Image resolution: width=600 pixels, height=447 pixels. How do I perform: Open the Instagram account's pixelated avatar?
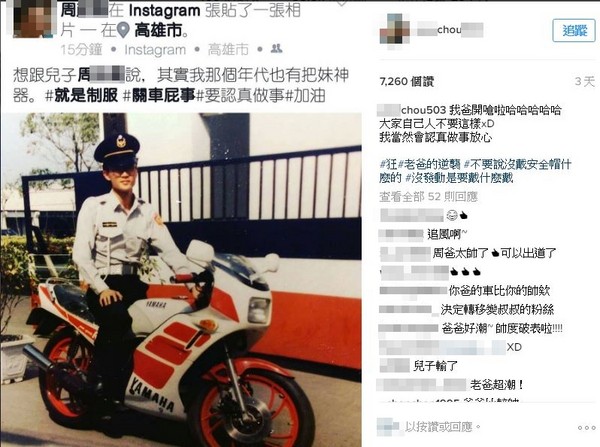395,31
